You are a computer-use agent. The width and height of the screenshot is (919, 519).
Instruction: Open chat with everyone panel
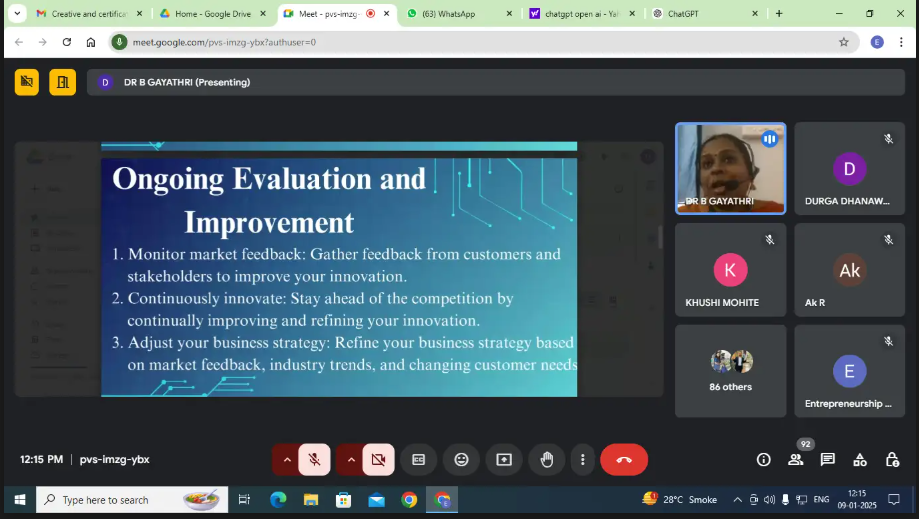point(828,459)
